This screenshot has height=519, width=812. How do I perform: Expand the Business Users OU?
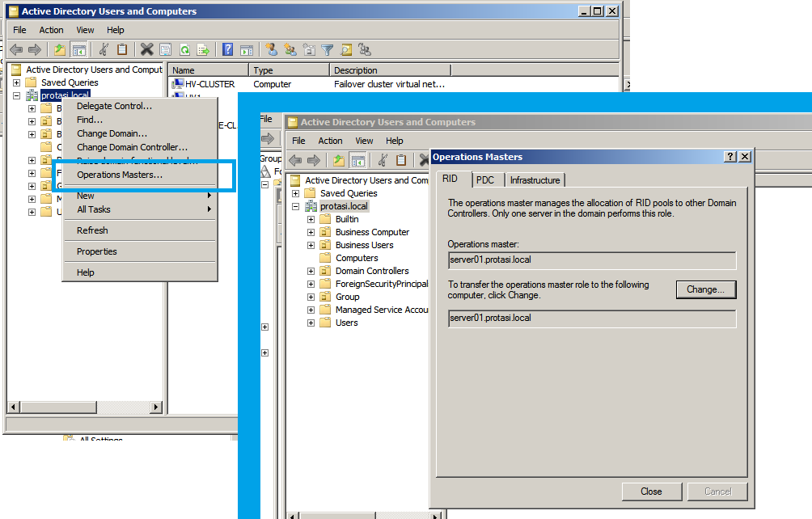click(x=311, y=245)
